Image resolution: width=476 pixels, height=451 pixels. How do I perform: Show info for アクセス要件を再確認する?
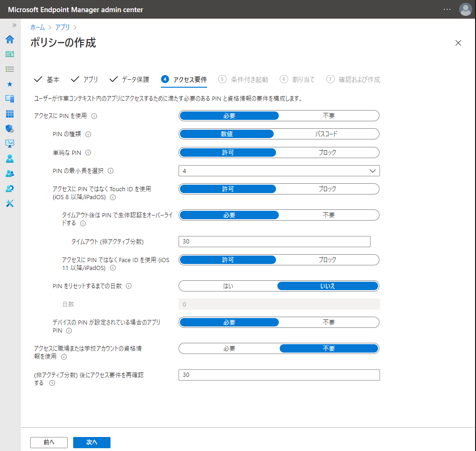52,383
